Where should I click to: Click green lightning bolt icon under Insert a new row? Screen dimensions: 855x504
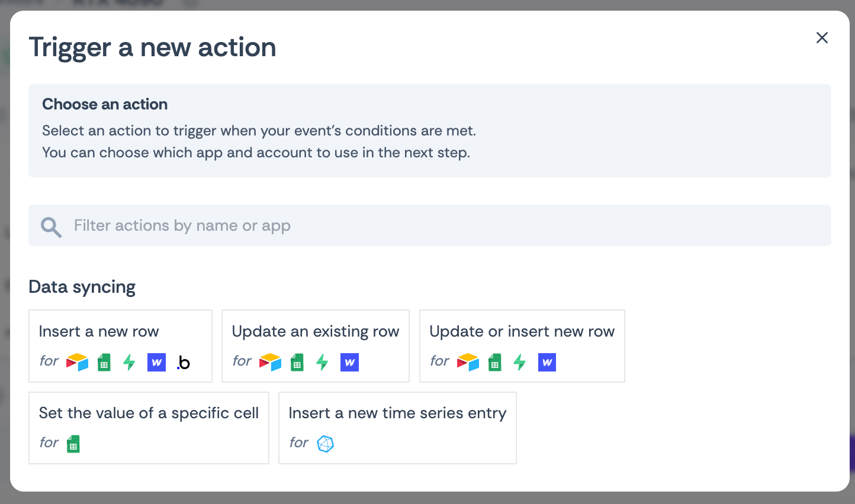coord(129,362)
